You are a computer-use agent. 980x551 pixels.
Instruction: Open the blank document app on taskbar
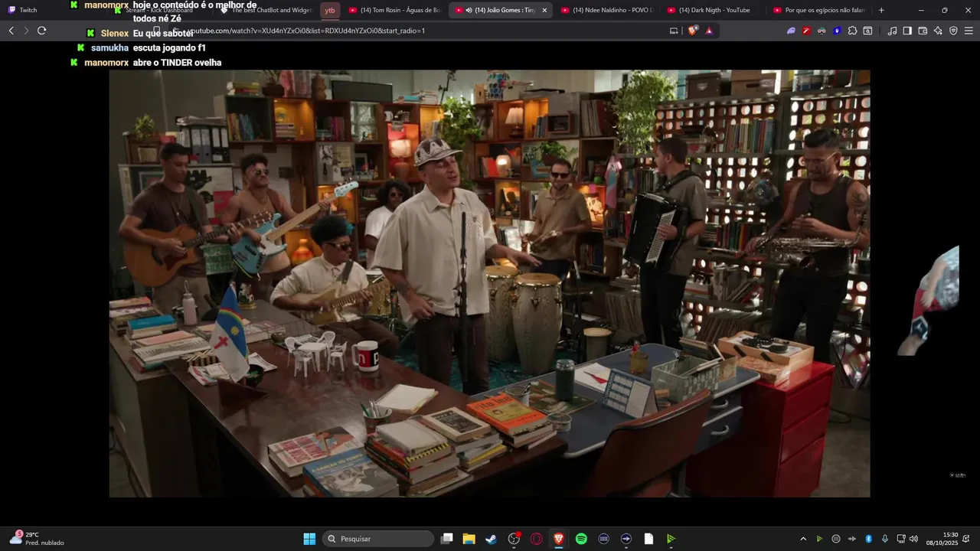coord(648,539)
